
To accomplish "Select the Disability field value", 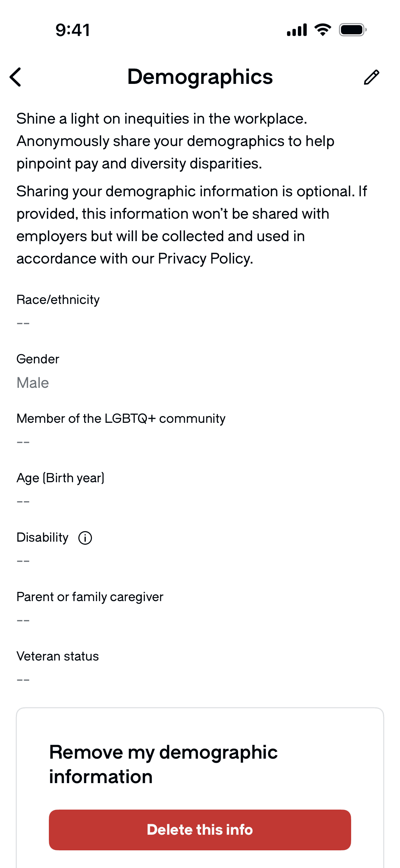I will pyautogui.click(x=23, y=561).
